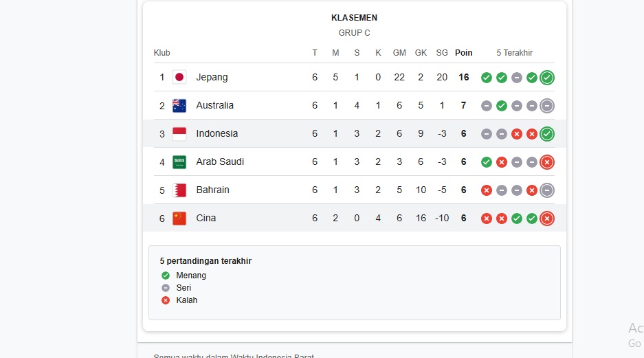Click the Australia flag icon
Screen dimensions: 644x358
coord(179,106)
